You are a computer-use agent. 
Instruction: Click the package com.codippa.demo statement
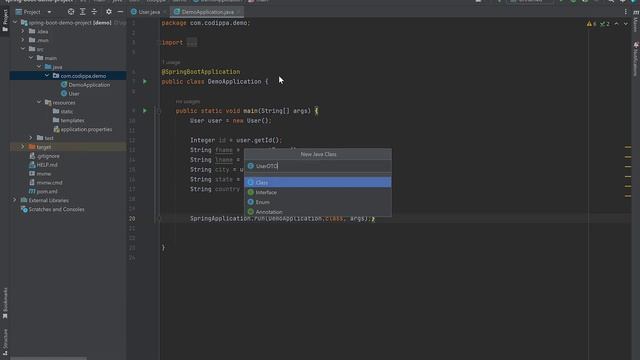click(x=206, y=23)
